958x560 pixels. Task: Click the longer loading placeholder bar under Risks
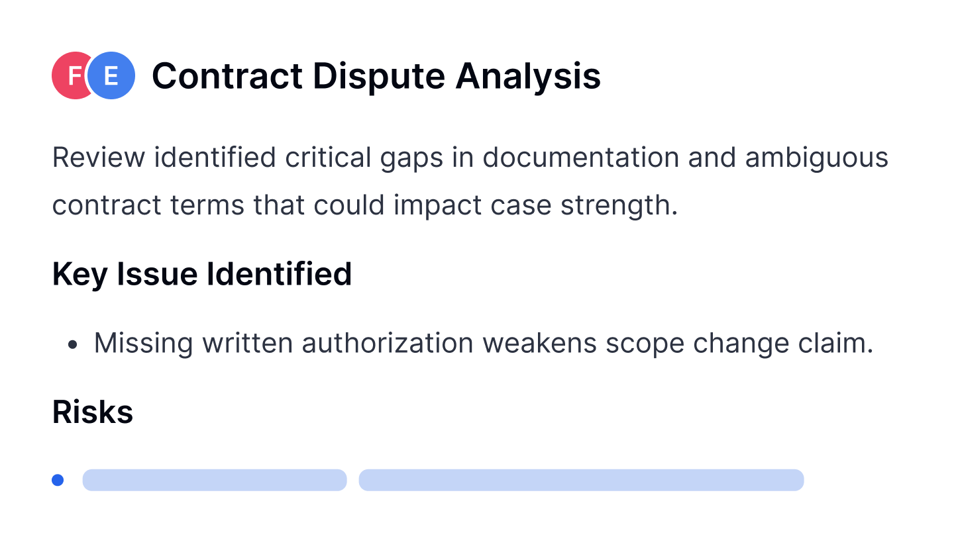pos(581,480)
